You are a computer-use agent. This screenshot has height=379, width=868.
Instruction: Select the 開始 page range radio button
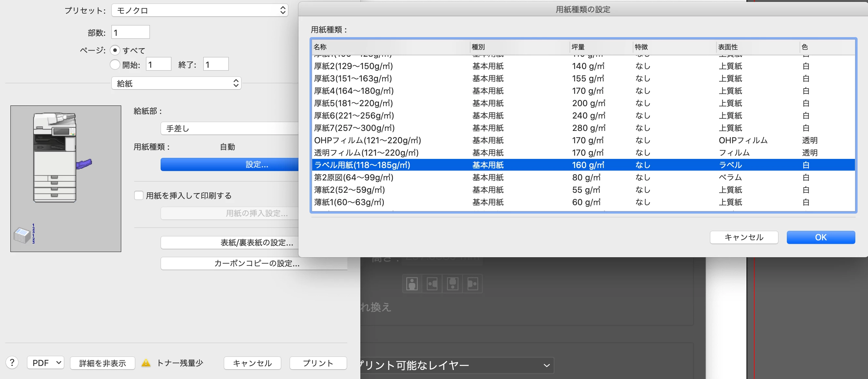[115, 64]
